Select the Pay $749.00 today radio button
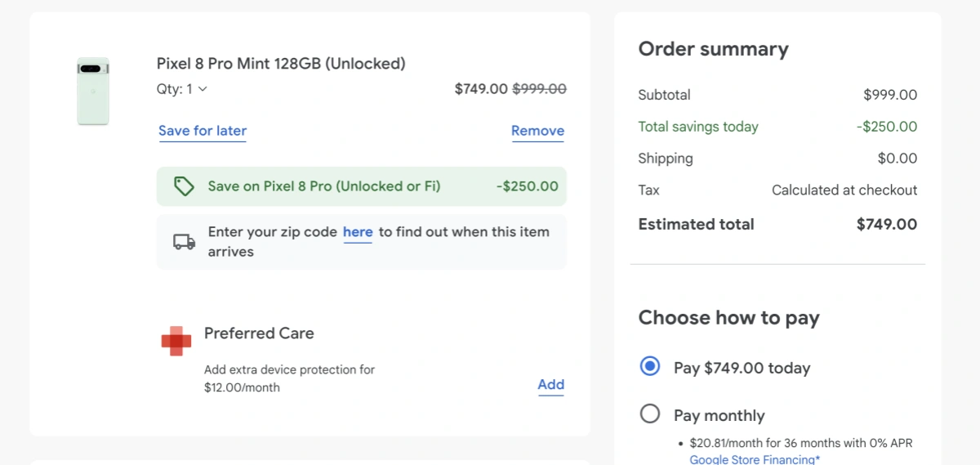 [x=650, y=367]
